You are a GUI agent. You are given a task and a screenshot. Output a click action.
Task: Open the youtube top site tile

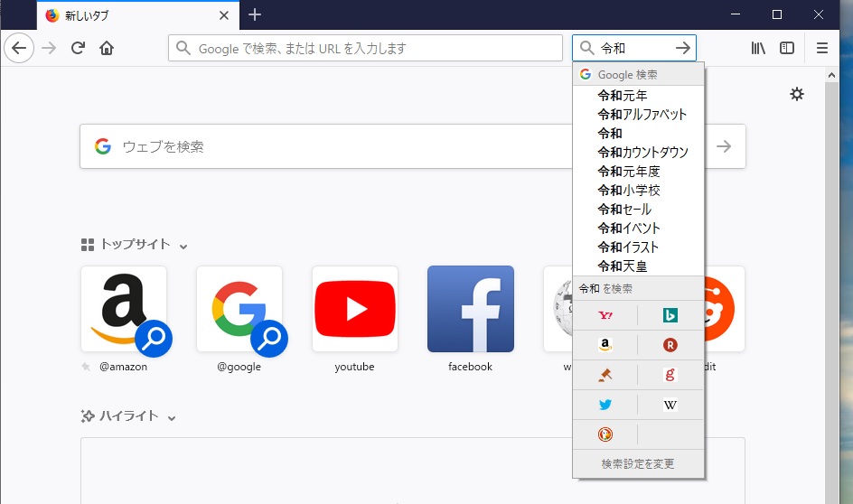click(355, 309)
